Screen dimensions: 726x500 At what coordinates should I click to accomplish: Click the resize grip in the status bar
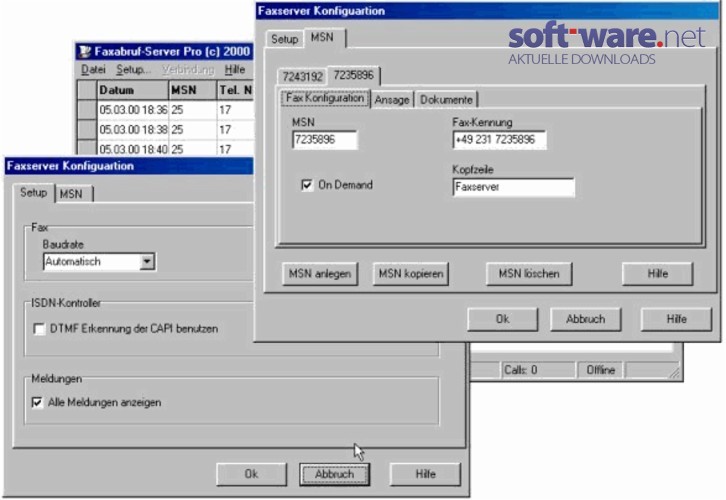point(674,373)
